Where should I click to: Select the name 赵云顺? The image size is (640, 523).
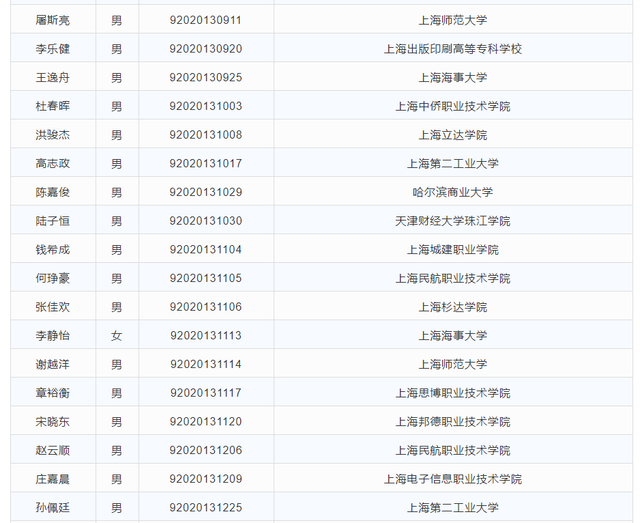53,450
